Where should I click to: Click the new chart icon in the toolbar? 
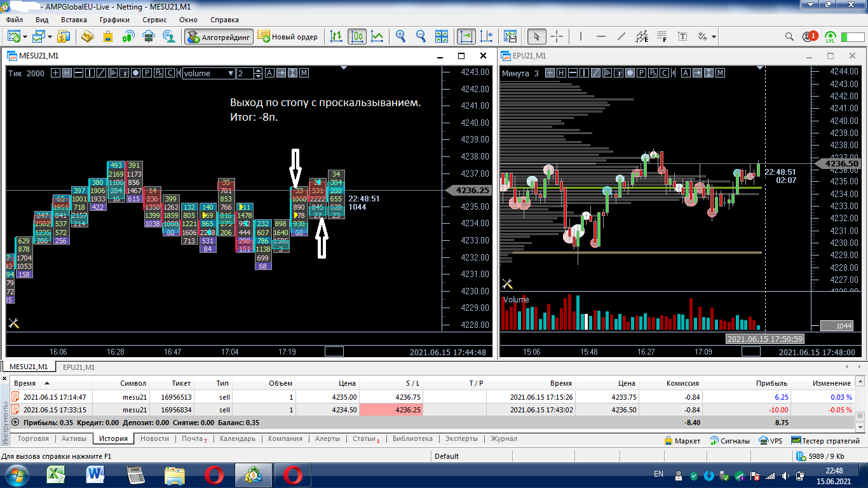[13, 36]
